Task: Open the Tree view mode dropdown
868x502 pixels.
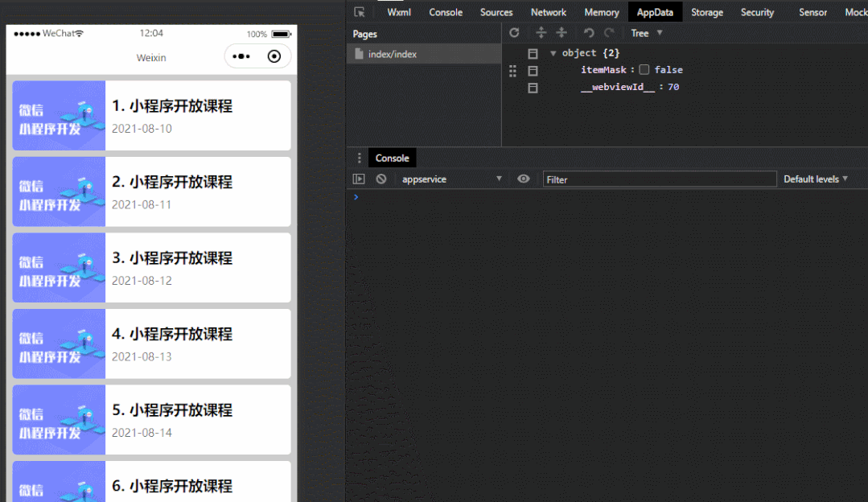Action: (x=647, y=33)
